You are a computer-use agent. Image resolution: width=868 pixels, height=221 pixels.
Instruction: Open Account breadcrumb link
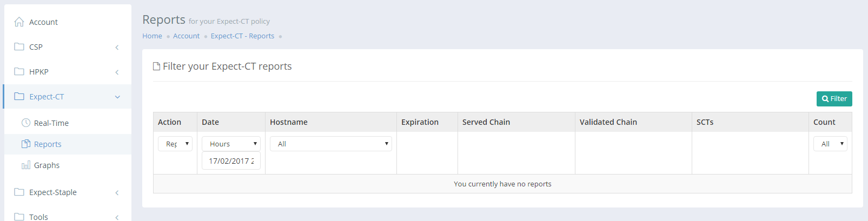tap(186, 36)
